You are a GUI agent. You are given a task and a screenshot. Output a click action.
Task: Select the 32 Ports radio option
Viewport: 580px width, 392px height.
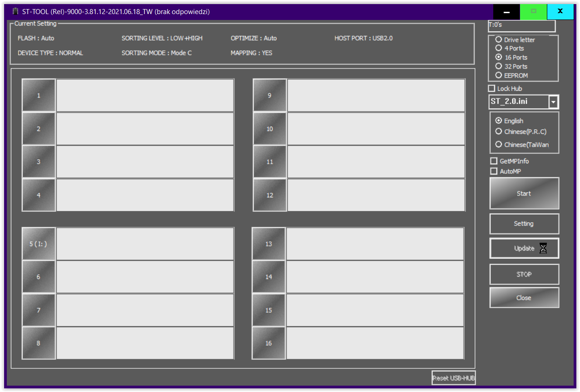tap(499, 66)
